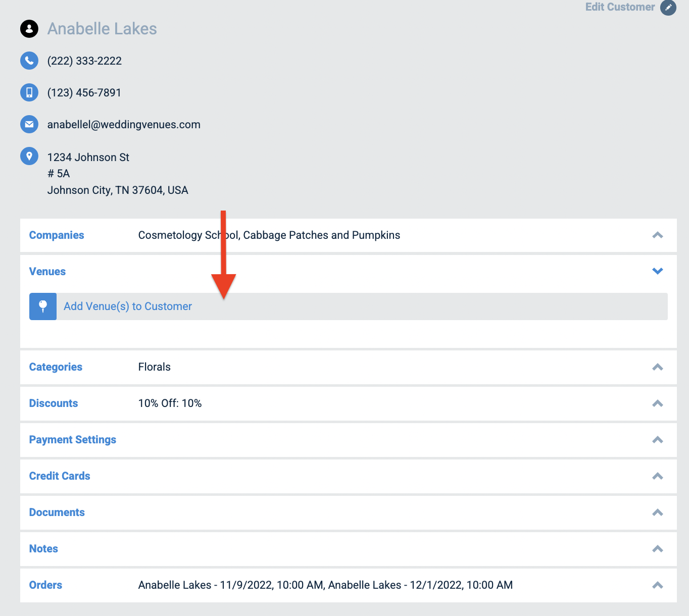Image resolution: width=689 pixels, height=616 pixels.
Task: Click email anabellel@weddingvenues.com
Action: tap(124, 125)
